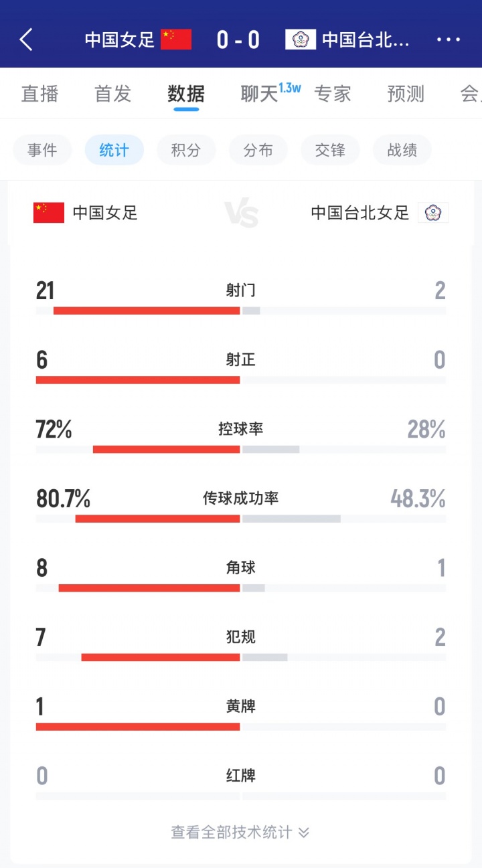This screenshot has height=868, width=482.
Task: Tap Chinese Taipei emblem in stats card
Action: click(x=433, y=213)
